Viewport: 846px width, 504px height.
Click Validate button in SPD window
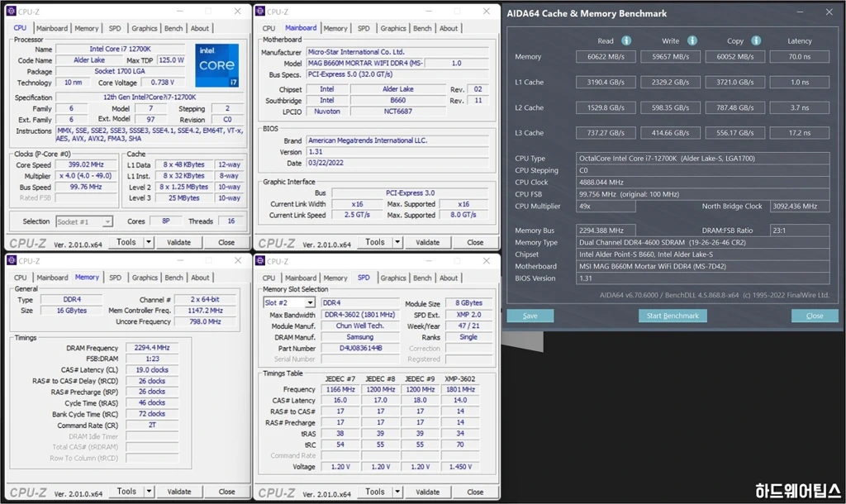click(x=427, y=492)
